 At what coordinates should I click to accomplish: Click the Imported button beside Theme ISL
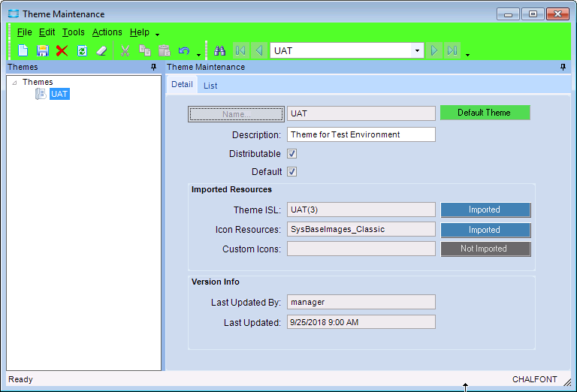click(x=485, y=210)
